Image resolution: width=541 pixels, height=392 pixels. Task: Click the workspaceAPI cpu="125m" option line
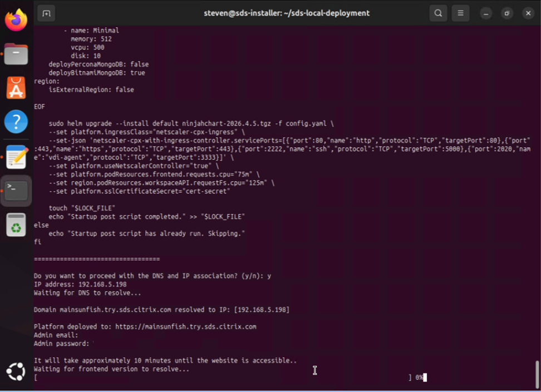tap(161, 183)
